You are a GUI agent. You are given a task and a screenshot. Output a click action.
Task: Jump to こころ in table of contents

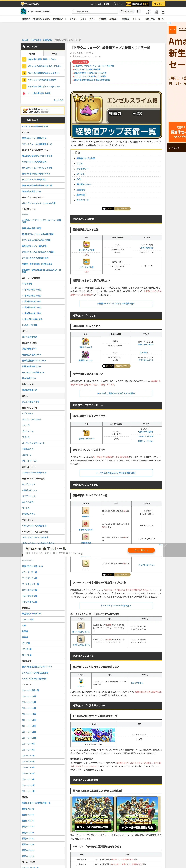coord(80,163)
